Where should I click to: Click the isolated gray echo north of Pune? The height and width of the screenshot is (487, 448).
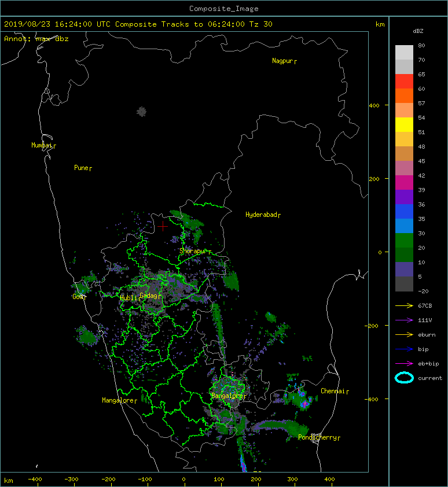[141, 112]
